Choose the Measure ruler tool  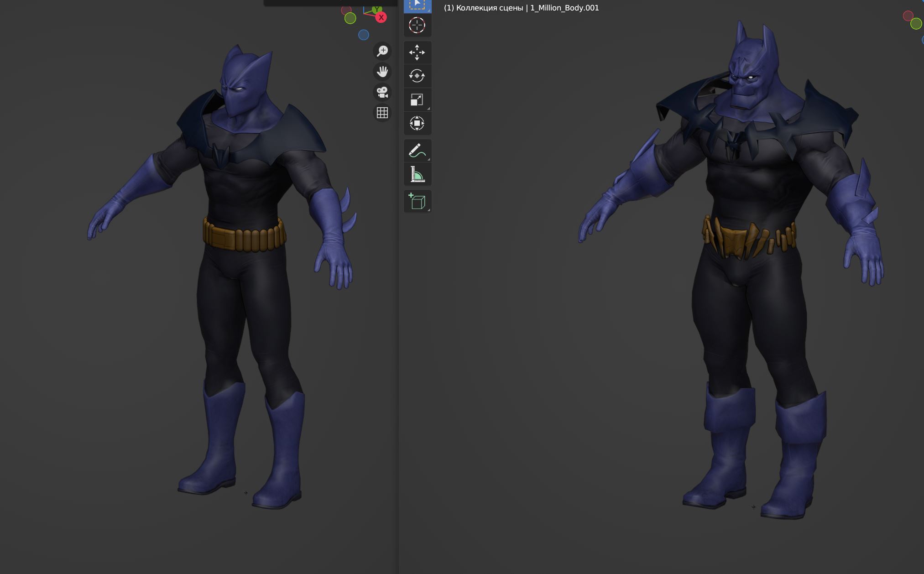(417, 174)
